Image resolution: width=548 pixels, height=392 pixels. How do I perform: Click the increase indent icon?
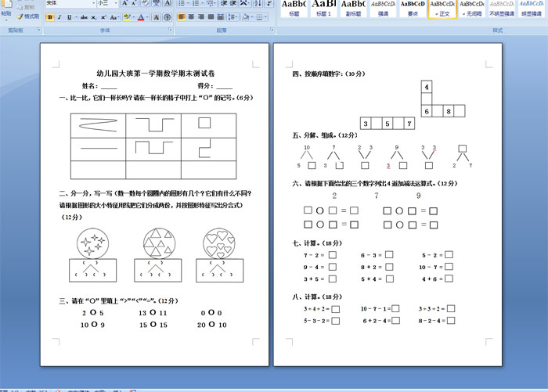(233, 3)
